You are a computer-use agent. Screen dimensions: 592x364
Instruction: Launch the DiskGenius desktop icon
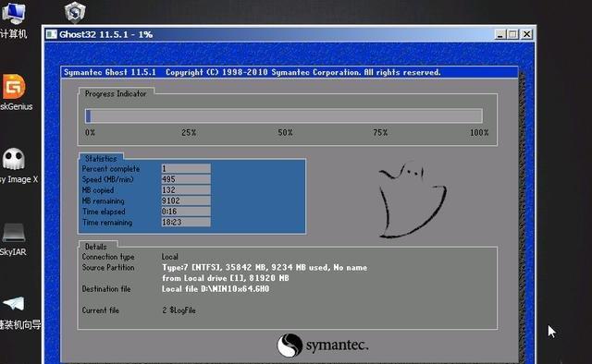coord(14,87)
